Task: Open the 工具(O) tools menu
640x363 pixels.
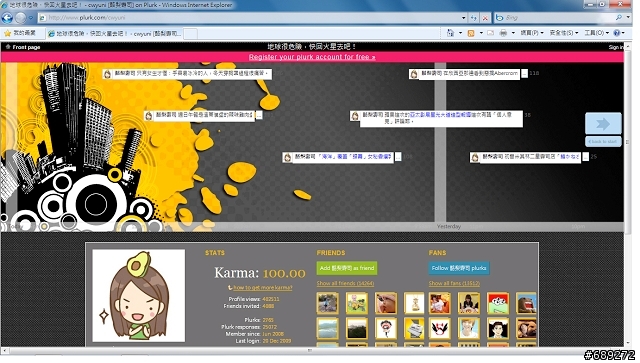Action: [x=596, y=33]
